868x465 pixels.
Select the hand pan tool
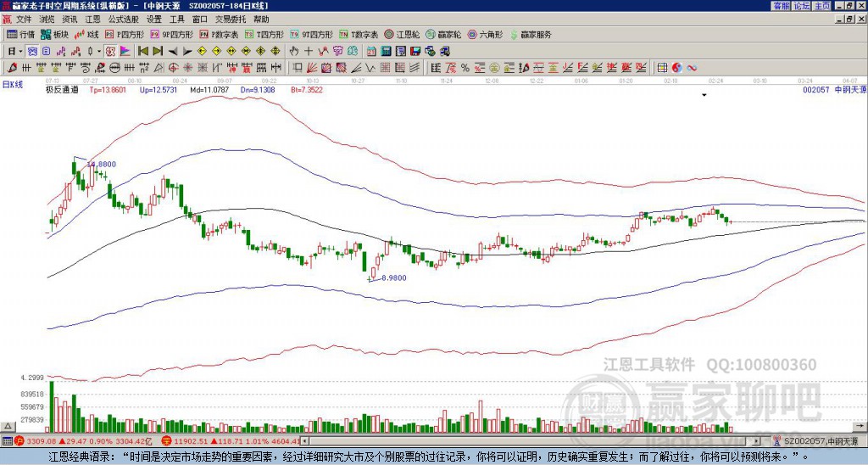tap(294, 52)
